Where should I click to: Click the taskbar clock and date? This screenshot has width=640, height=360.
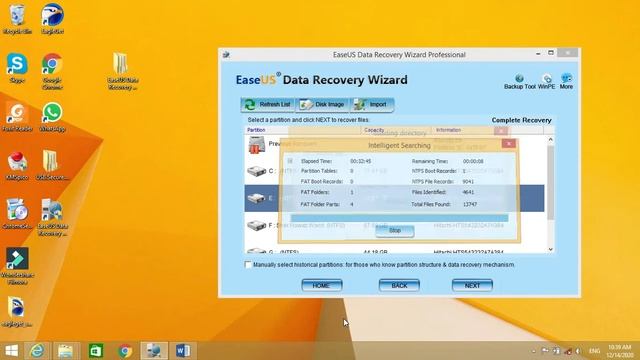click(x=620, y=351)
